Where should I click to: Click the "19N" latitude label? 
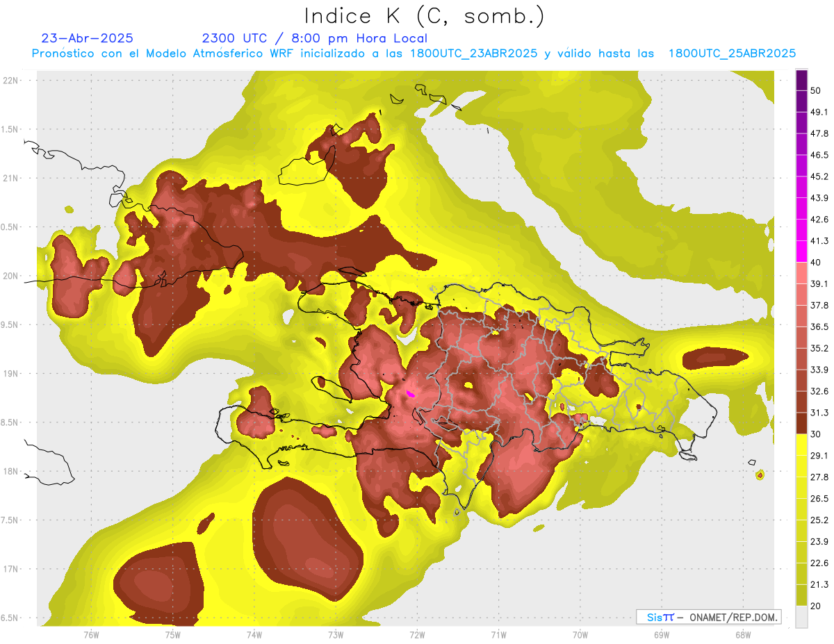click(x=11, y=374)
